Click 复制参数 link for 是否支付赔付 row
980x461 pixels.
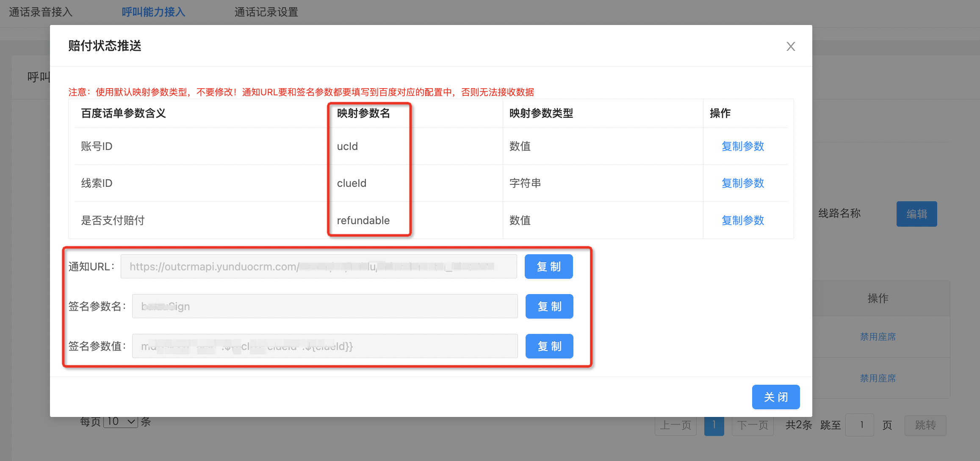coord(742,220)
